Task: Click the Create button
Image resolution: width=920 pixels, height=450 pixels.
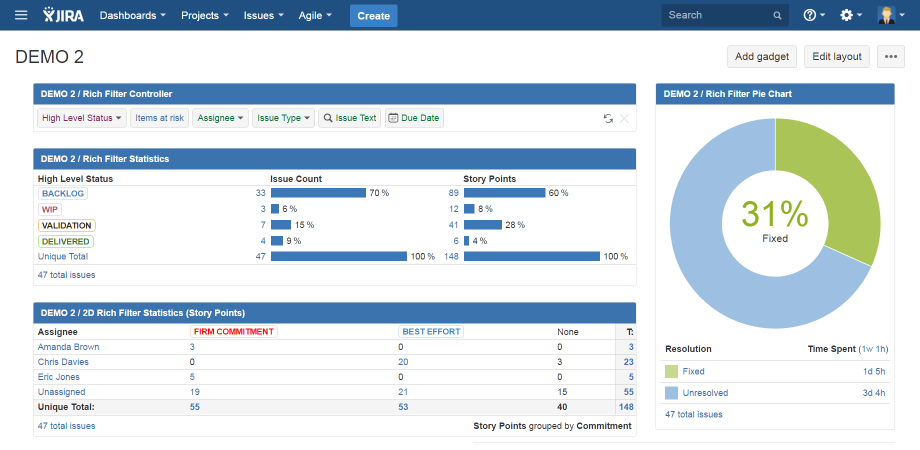Action: 373,16
